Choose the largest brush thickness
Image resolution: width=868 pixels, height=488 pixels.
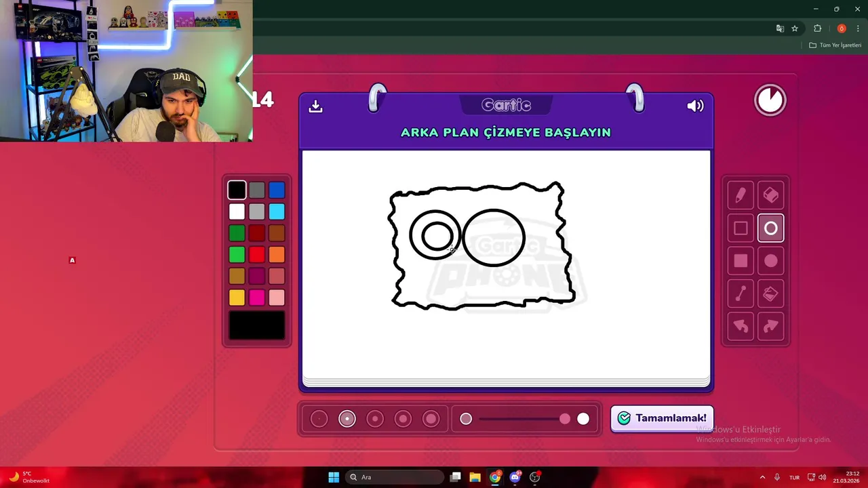(x=431, y=419)
